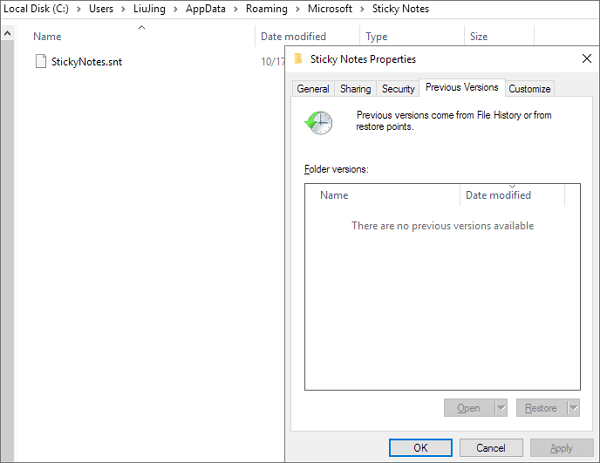Select the StickyNotes.snt file name
The width and height of the screenshot is (600, 463).
click(86, 62)
